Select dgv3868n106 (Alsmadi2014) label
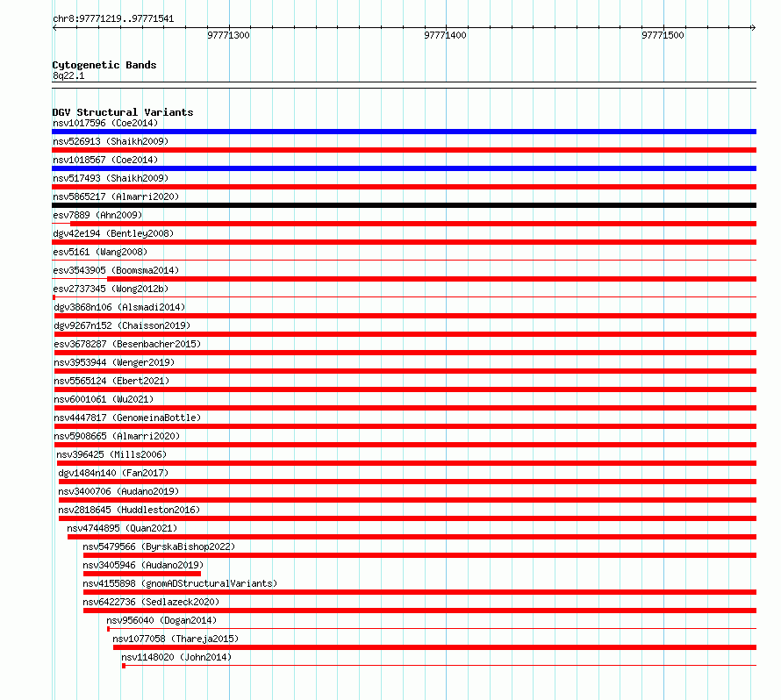 [119, 307]
